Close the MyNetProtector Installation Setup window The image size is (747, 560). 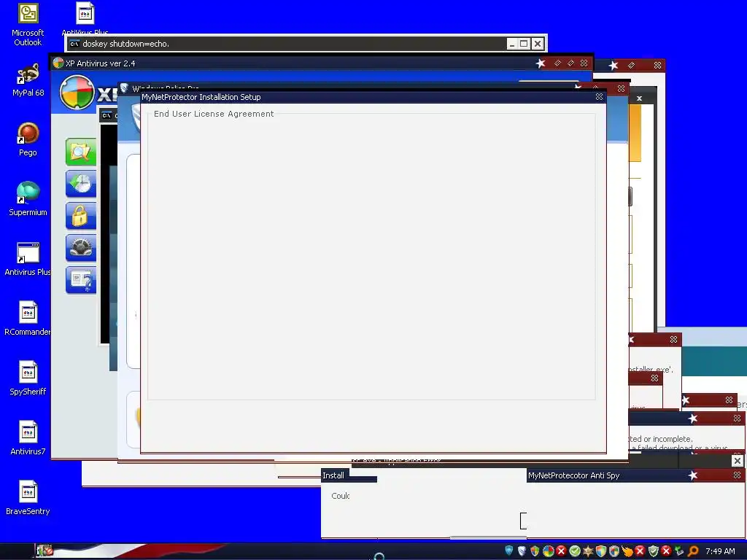(599, 97)
